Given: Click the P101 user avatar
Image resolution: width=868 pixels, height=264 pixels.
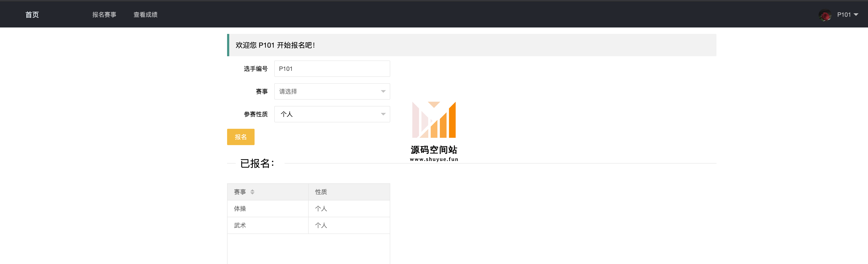Looking at the screenshot, I should (x=824, y=15).
